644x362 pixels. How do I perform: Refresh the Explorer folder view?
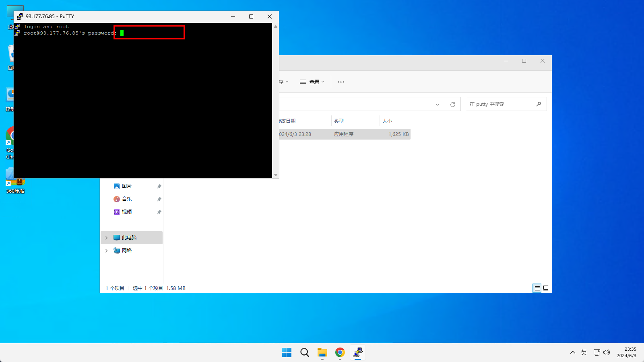coord(453,105)
